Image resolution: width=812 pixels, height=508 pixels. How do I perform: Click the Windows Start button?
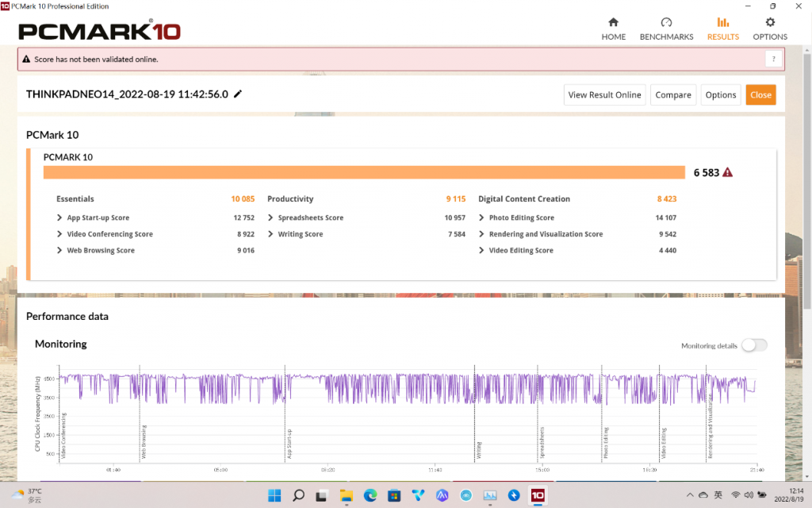(274, 495)
